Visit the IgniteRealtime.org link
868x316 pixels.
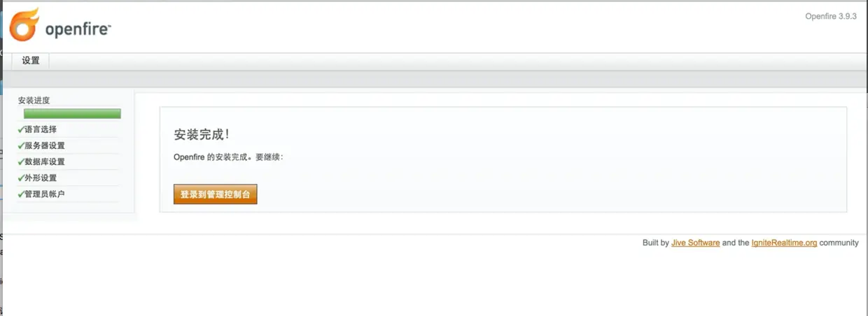(784, 243)
